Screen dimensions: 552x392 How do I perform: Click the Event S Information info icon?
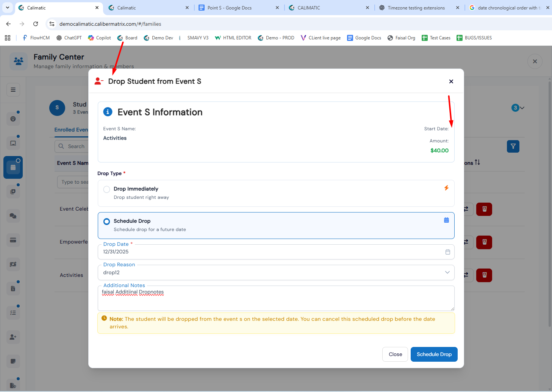point(108,112)
